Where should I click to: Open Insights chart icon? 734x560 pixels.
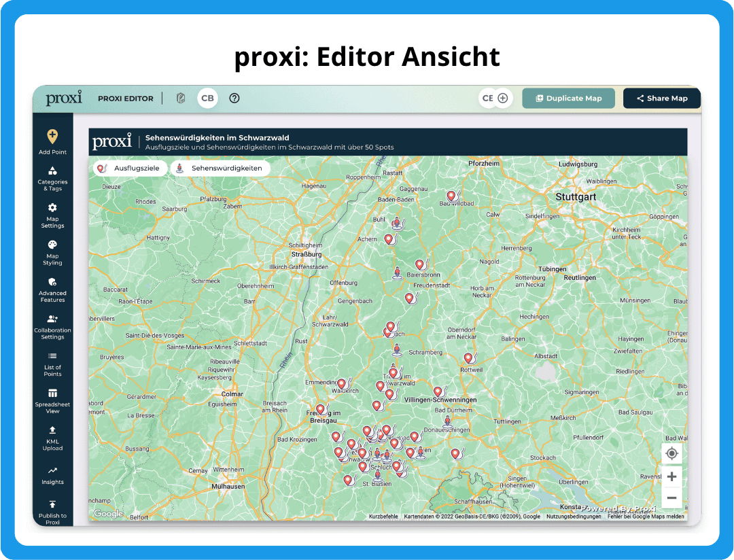[52, 470]
